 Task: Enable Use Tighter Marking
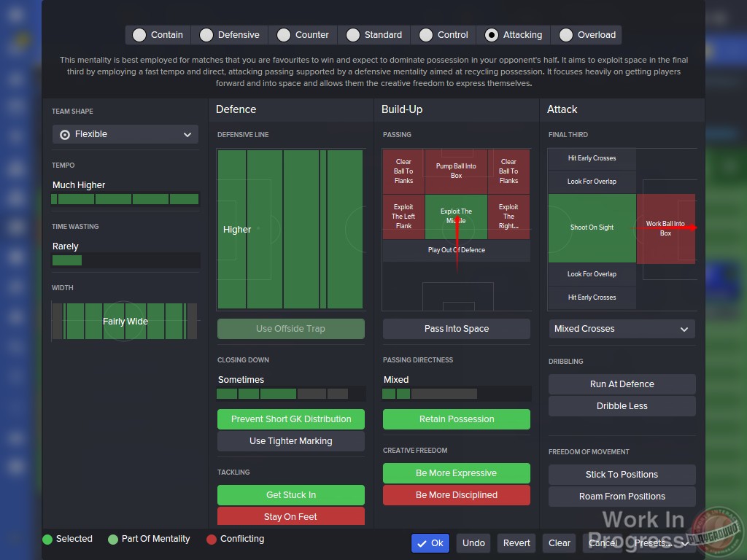(290, 441)
